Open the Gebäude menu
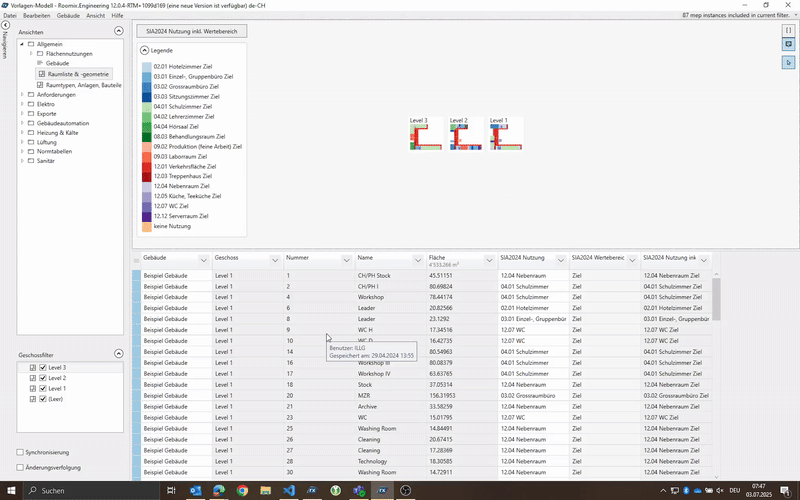Image resolution: width=800 pixels, height=500 pixels. pos(68,16)
